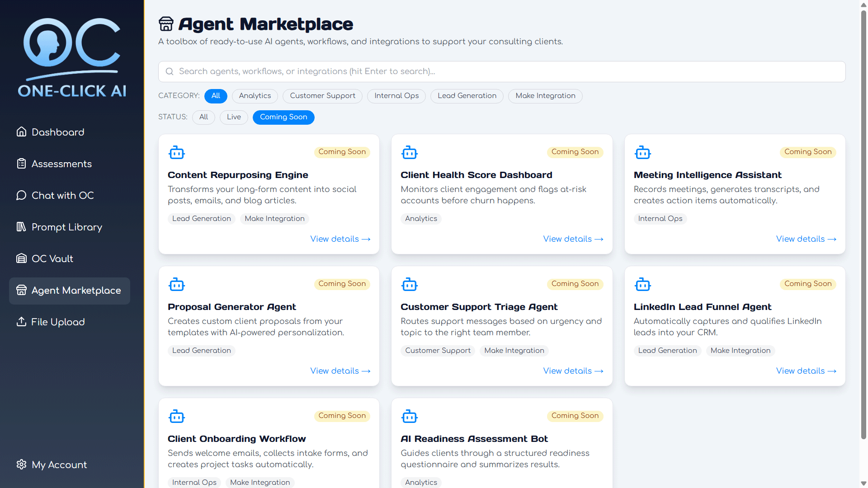View details of Proposal Generator Agent

[x=340, y=371]
